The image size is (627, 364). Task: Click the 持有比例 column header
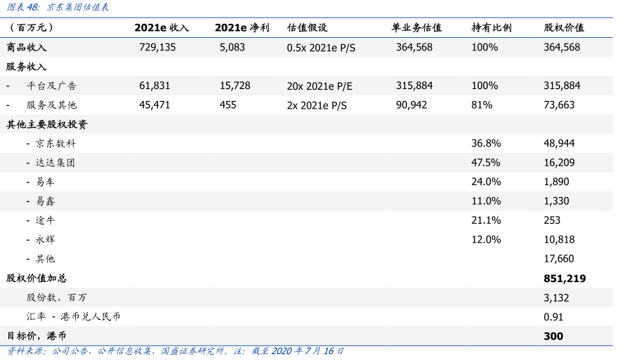tap(491, 27)
